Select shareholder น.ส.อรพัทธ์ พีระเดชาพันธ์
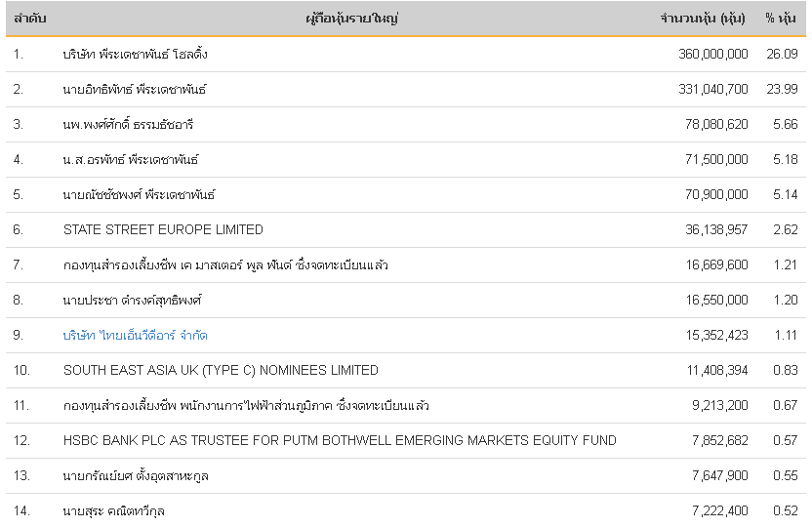812x528 pixels. pyautogui.click(x=131, y=159)
